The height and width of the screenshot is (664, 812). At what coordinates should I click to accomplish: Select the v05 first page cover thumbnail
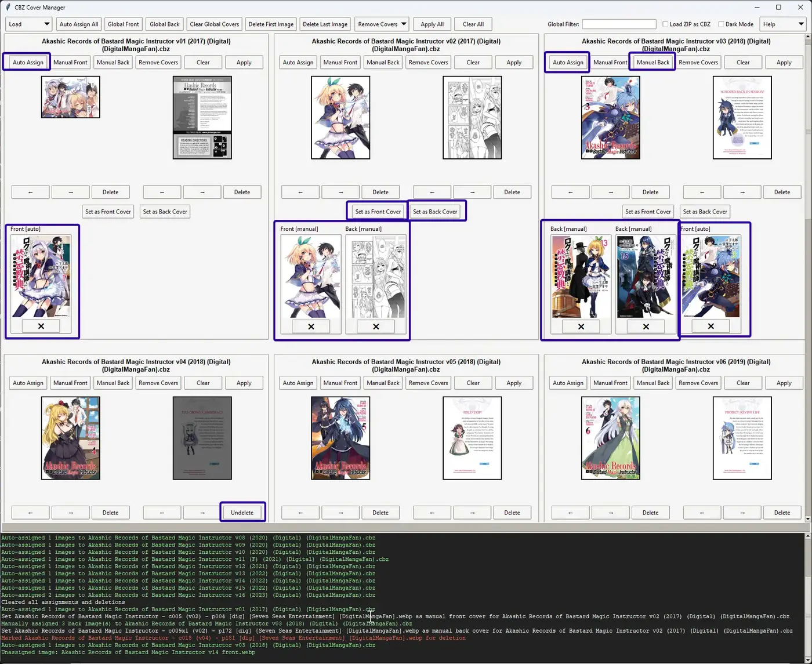point(340,438)
